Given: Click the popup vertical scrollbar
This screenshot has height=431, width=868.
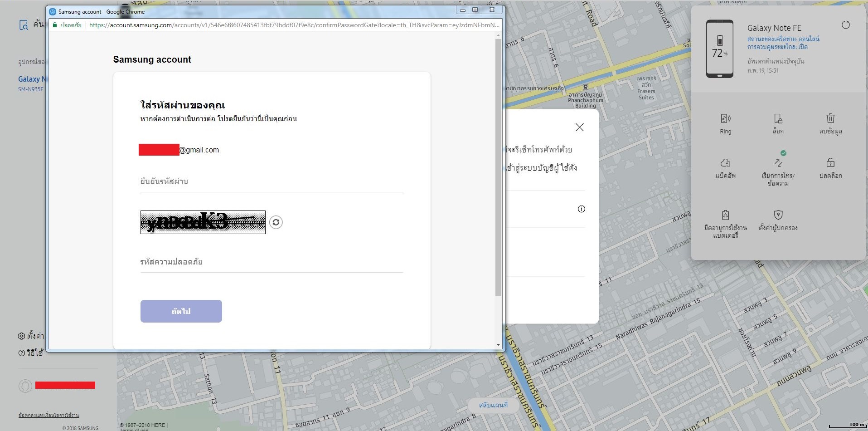Looking at the screenshot, I should [x=498, y=168].
